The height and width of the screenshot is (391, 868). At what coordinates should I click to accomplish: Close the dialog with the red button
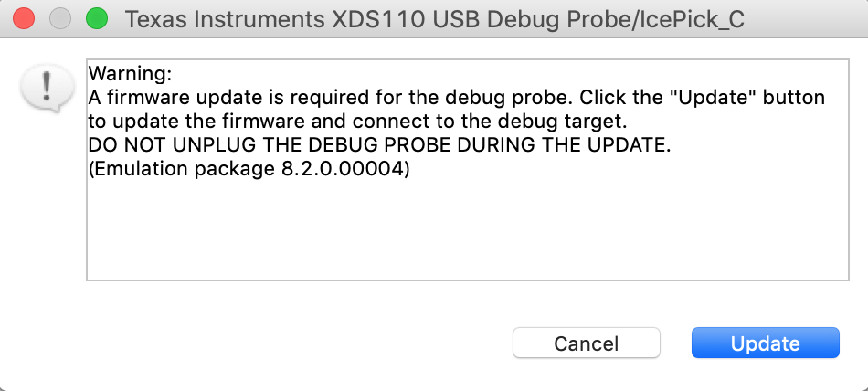click(x=24, y=19)
